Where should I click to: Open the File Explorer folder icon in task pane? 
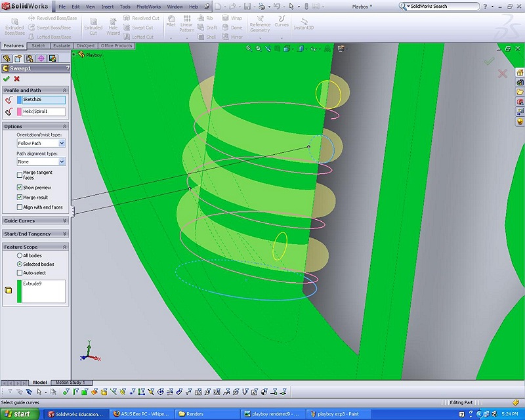pos(520,92)
